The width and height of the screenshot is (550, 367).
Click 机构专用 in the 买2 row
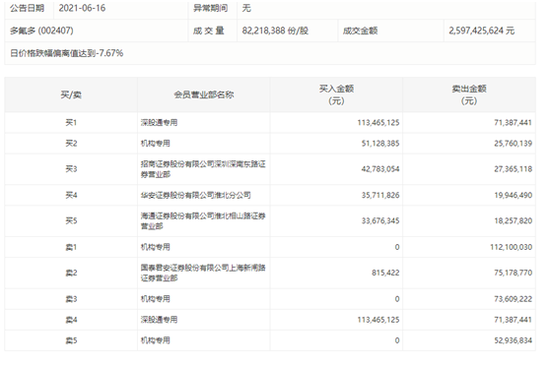coord(155,143)
